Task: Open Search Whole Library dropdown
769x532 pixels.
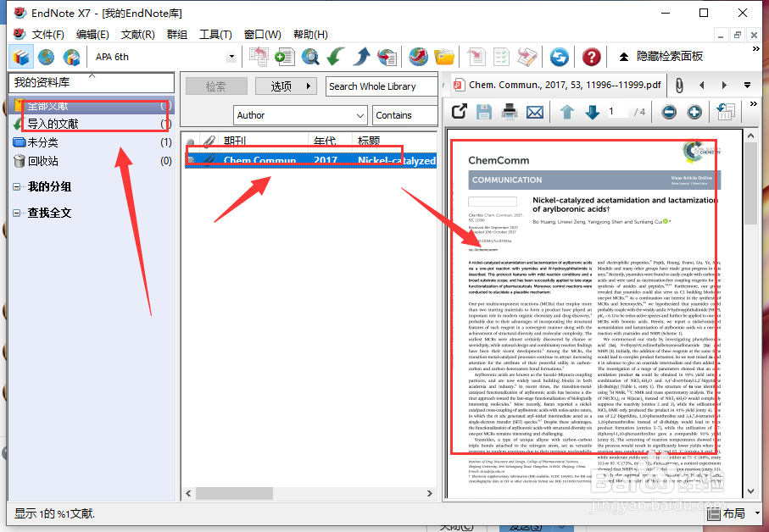Action: coord(382,86)
